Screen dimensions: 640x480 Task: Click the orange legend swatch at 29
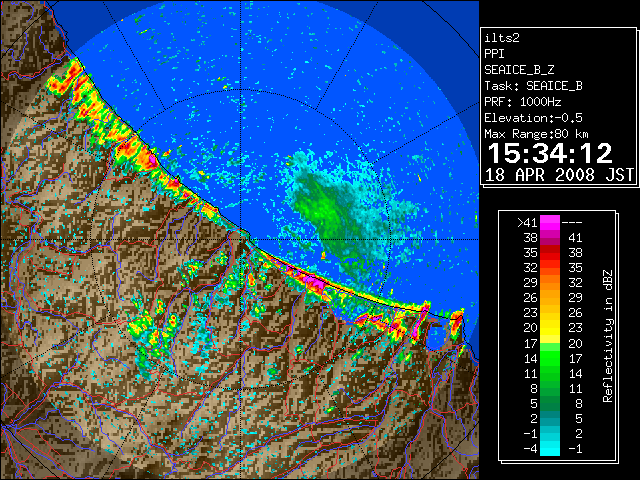click(x=550, y=283)
